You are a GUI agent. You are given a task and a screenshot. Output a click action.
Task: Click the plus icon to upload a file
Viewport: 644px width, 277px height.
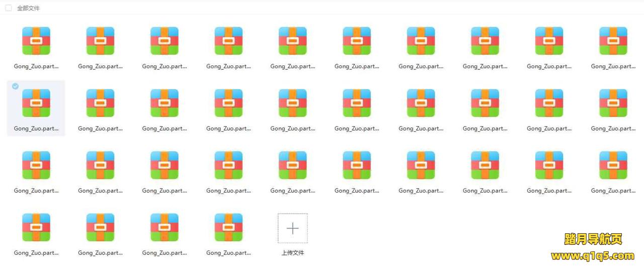(x=292, y=228)
